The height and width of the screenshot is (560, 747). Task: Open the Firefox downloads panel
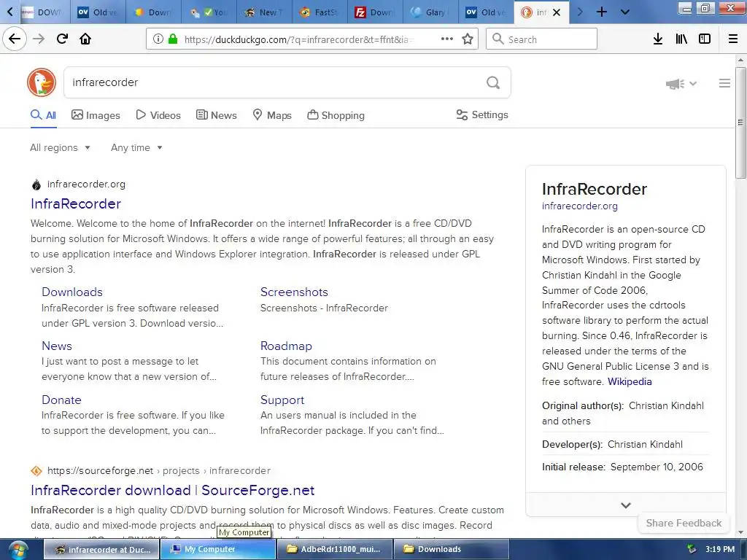(658, 39)
